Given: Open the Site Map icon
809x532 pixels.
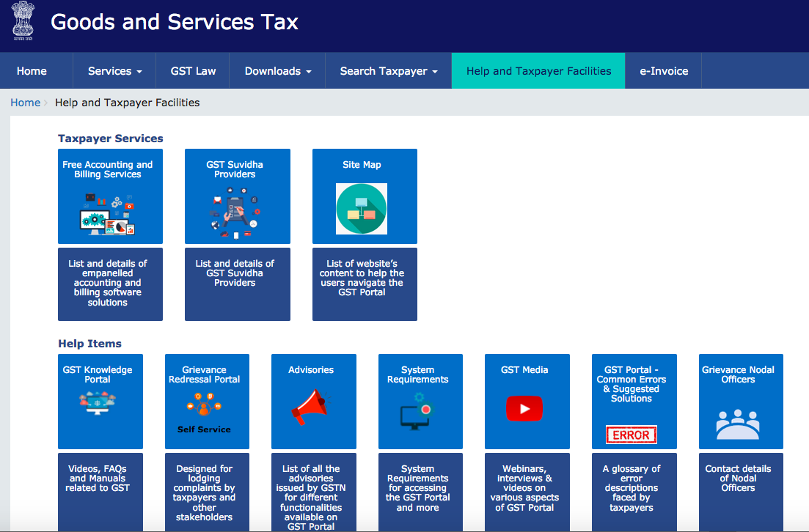Looking at the screenshot, I should tap(362, 208).
